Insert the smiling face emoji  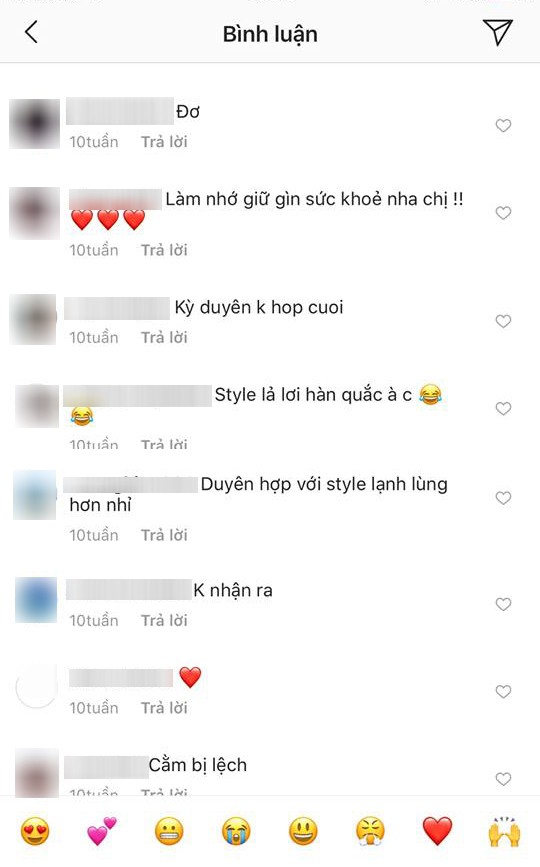point(303,832)
